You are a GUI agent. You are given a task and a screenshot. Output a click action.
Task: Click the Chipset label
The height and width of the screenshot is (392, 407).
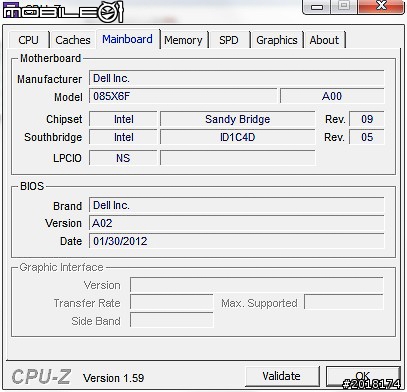(64, 119)
